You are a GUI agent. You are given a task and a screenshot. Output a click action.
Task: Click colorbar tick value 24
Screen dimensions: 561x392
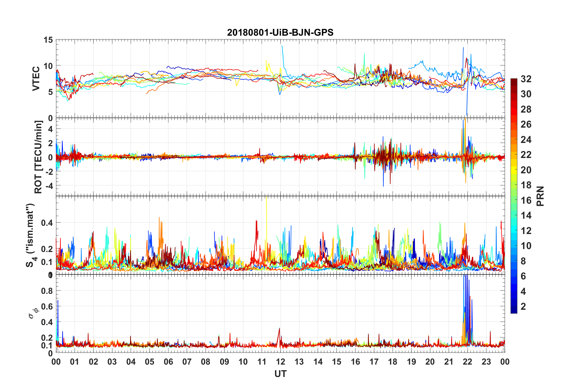coord(526,140)
